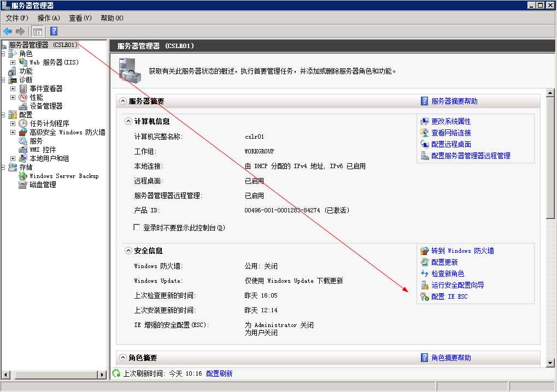Open the 配置 IE ESC link
This screenshot has height=392, width=557.
pos(449,296)
